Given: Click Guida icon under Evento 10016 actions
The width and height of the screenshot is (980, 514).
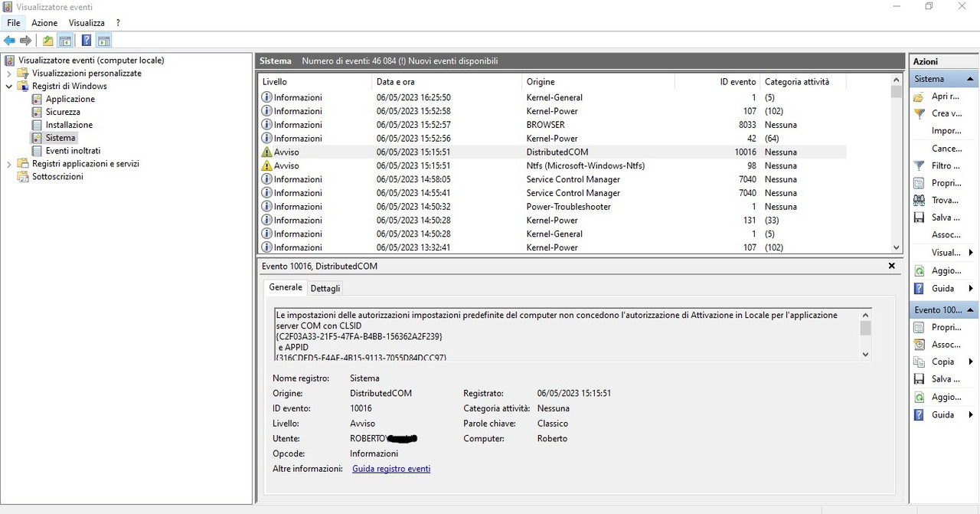Looking at the screenshot, I should tap(919, 414).
